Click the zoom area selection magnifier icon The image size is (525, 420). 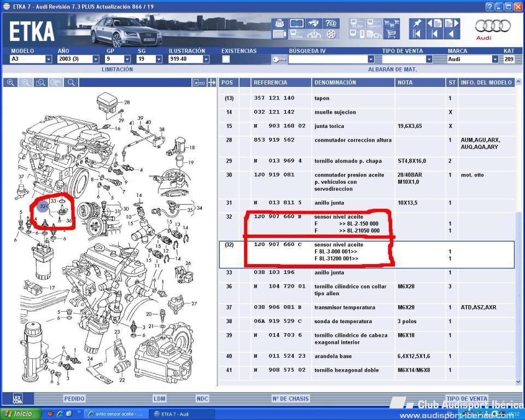40,83
